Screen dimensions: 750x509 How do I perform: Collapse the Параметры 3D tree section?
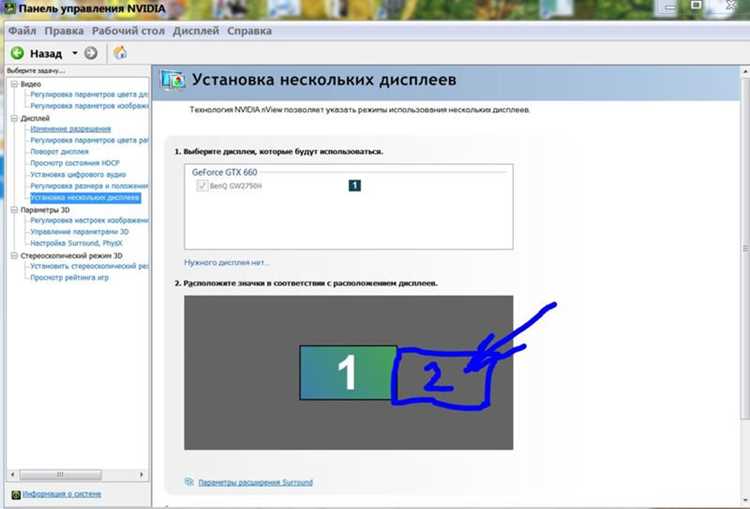(x=14, y=210)
